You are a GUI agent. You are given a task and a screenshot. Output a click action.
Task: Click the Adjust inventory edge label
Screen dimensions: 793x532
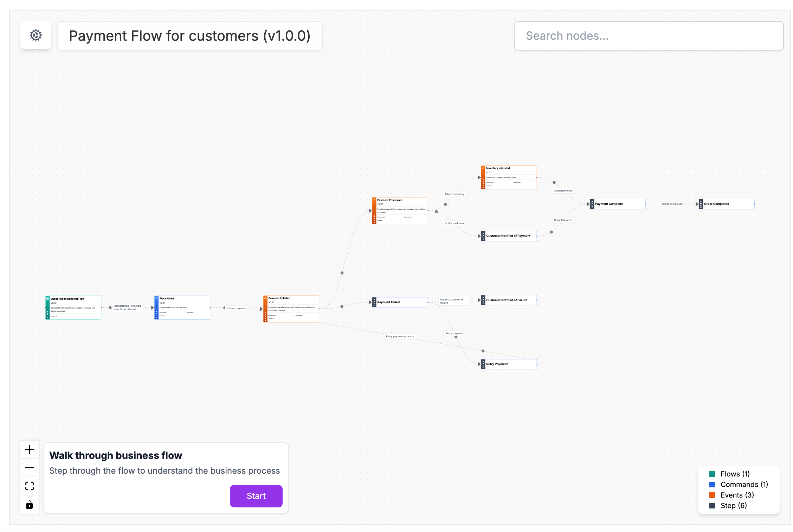(x=454, y=194)
